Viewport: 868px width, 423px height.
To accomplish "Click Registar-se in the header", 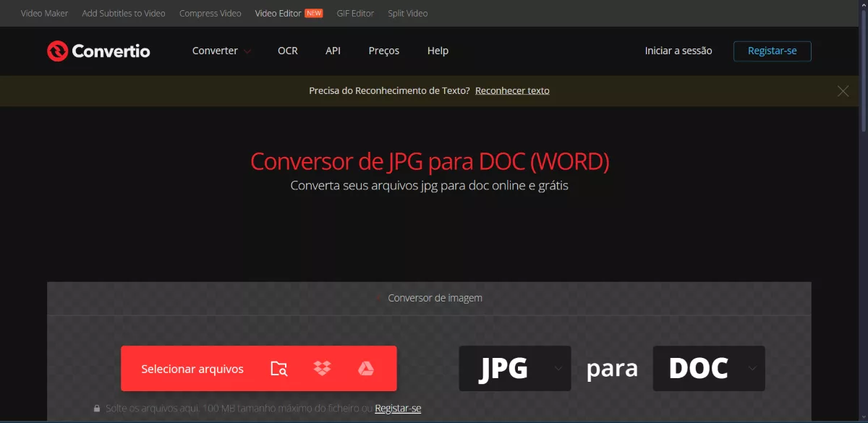I will tap(772, 51).
